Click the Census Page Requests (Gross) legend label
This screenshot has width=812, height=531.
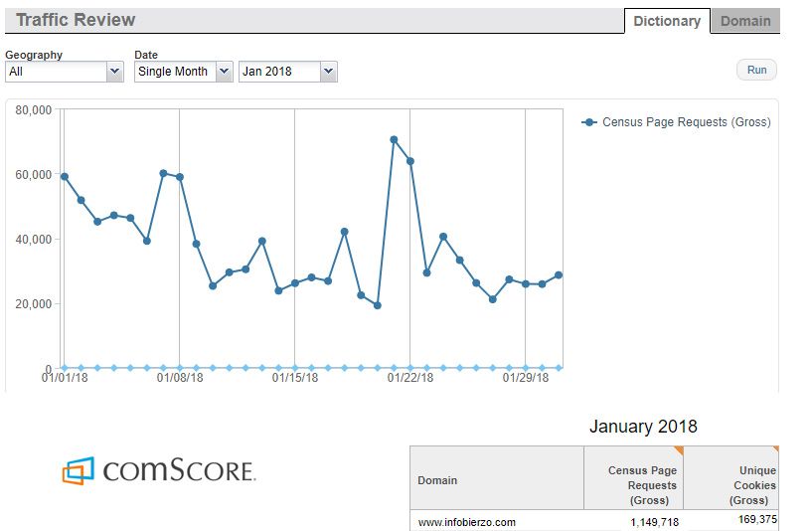[x=686, y=122]
